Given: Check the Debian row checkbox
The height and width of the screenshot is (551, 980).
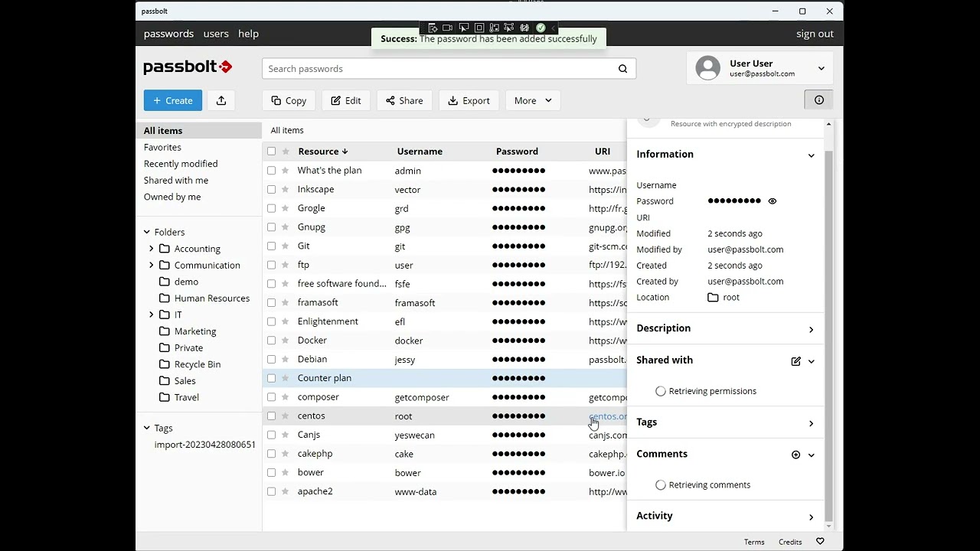Looking at the screenshot, I should (271, 360).
